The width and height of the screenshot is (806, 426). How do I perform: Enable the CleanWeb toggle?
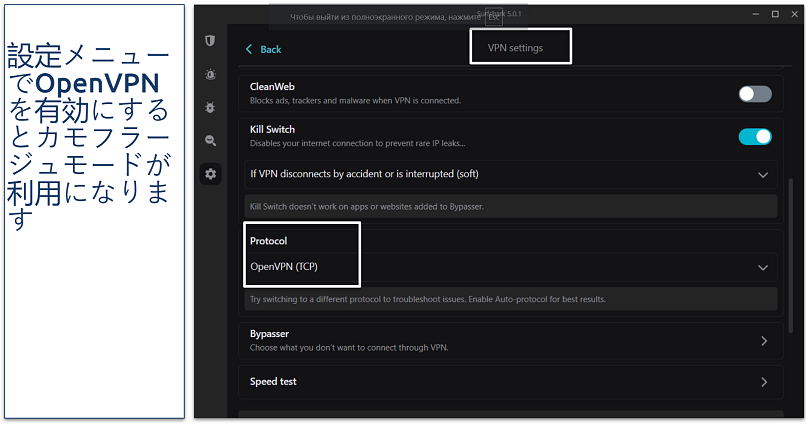pyautogui.click(x=755, y=94)
